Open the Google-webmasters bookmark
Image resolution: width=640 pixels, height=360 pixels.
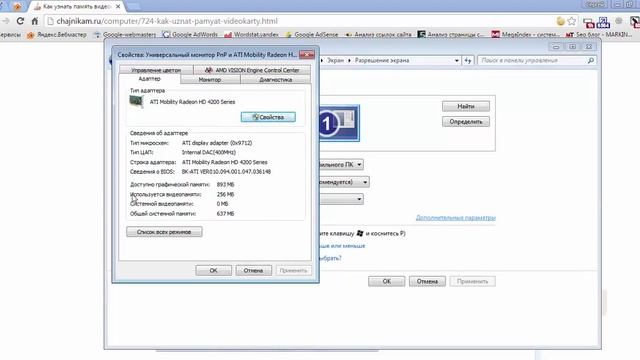(x=125, y=35)
